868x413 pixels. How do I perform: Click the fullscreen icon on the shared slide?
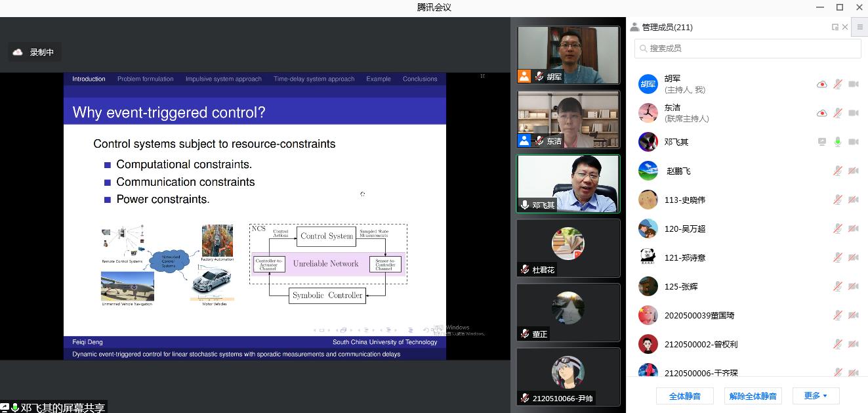click(482, 76)
